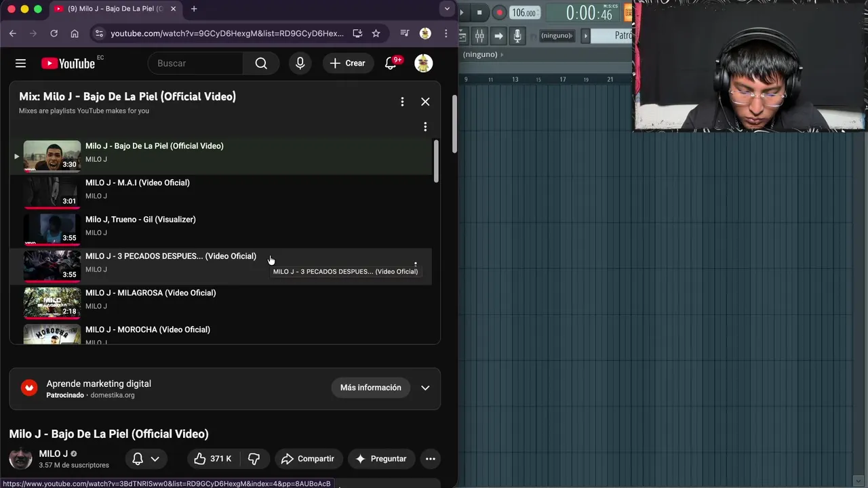Screen dimensions: 868x488
Task: Click the Mix playlist scrollbar
Action: click(436, 161)
